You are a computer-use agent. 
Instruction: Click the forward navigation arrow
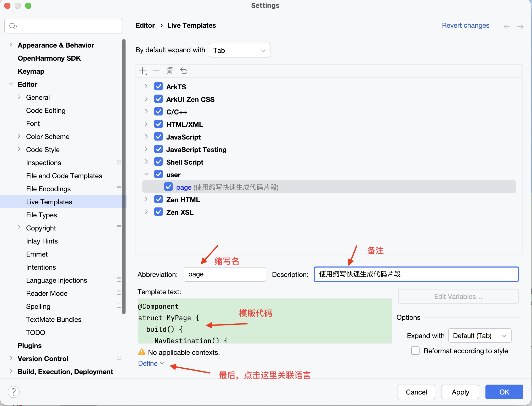(520, 26)
